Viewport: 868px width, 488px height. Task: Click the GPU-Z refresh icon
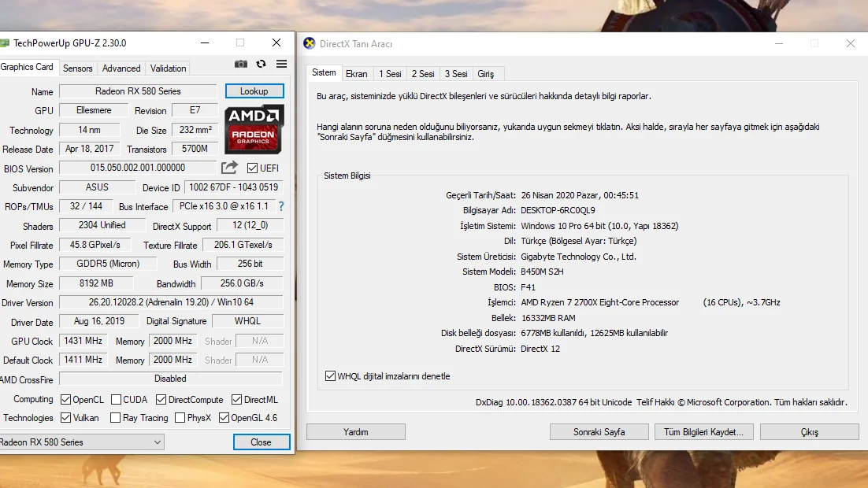pos(262,65)
